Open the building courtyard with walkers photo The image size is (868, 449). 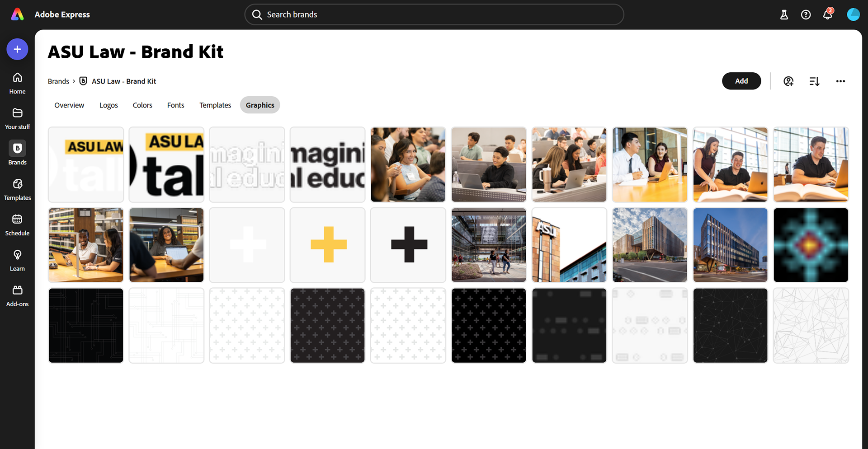(x=489, y=245)
